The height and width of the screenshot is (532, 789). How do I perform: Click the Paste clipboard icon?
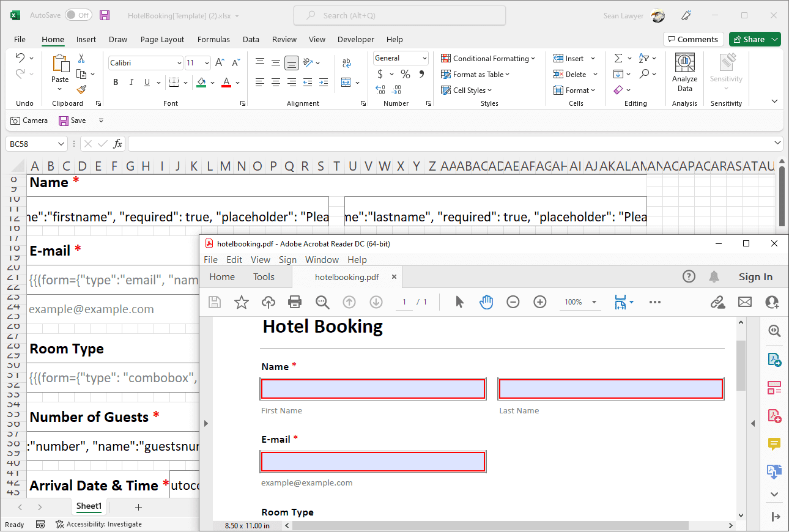[60, 64]
